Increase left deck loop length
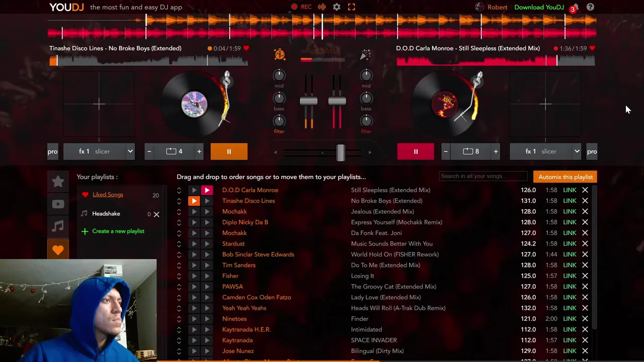The image size is (644, 362). [x=199, y=151]
